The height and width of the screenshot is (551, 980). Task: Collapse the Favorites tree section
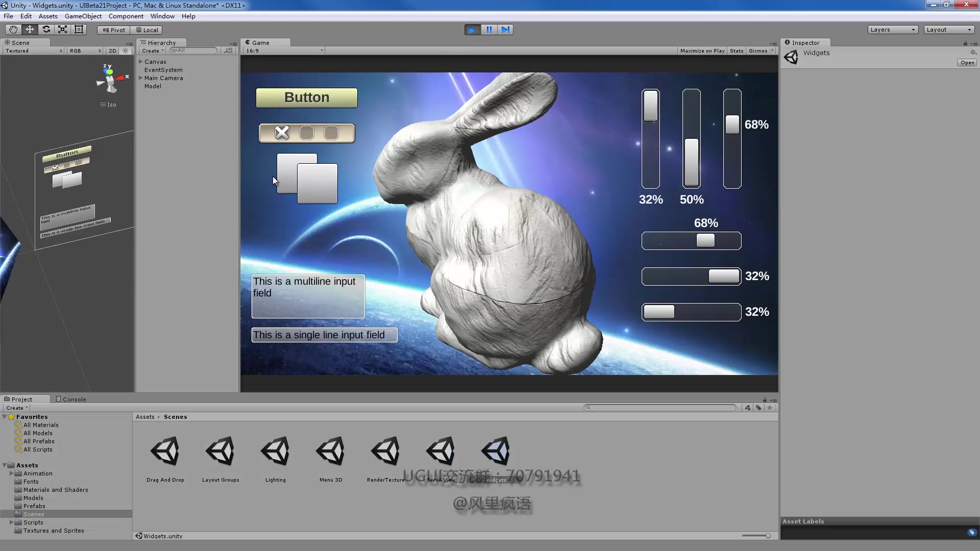(x=5, y=417)
